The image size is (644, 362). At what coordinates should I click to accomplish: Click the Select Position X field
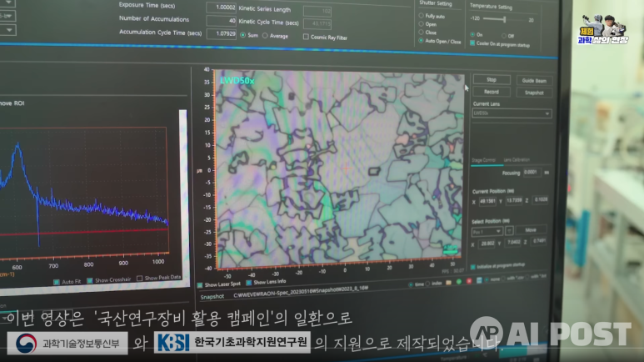click(x=487, y=244)
